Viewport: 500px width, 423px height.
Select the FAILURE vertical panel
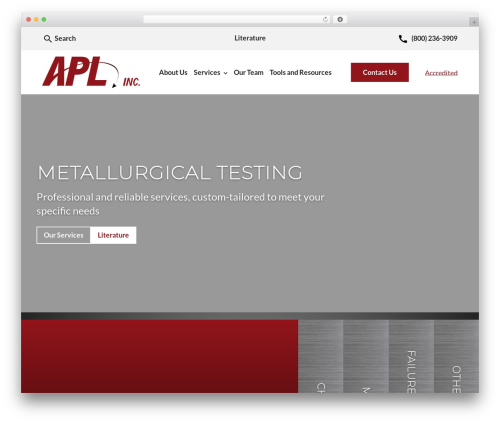tap(411, 356)
